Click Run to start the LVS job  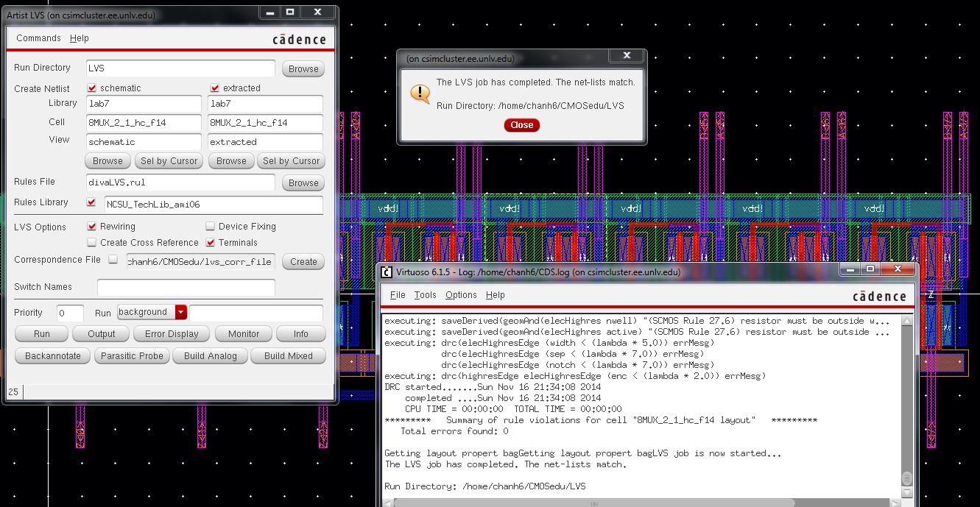pyautogui.click(x=41, y=333)
